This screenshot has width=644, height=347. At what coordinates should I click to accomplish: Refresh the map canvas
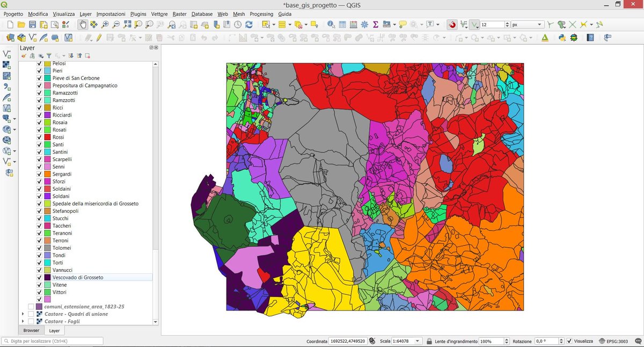click(249, 25)
